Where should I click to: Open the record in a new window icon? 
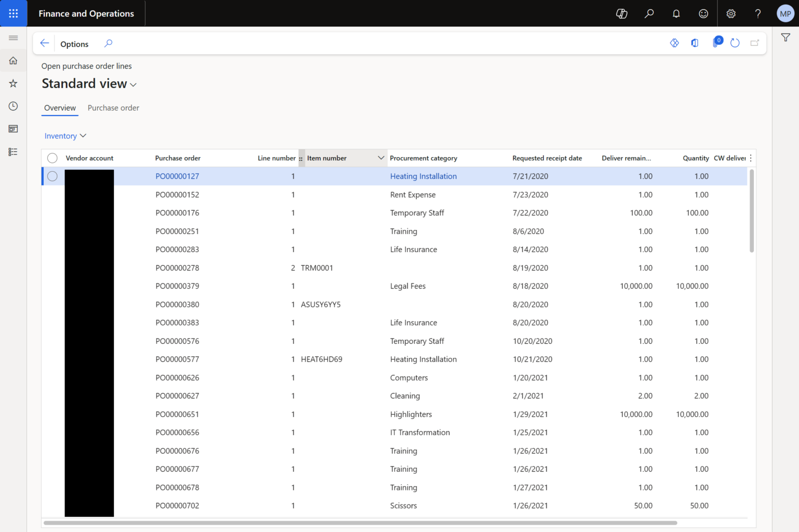tap(755, 43)
